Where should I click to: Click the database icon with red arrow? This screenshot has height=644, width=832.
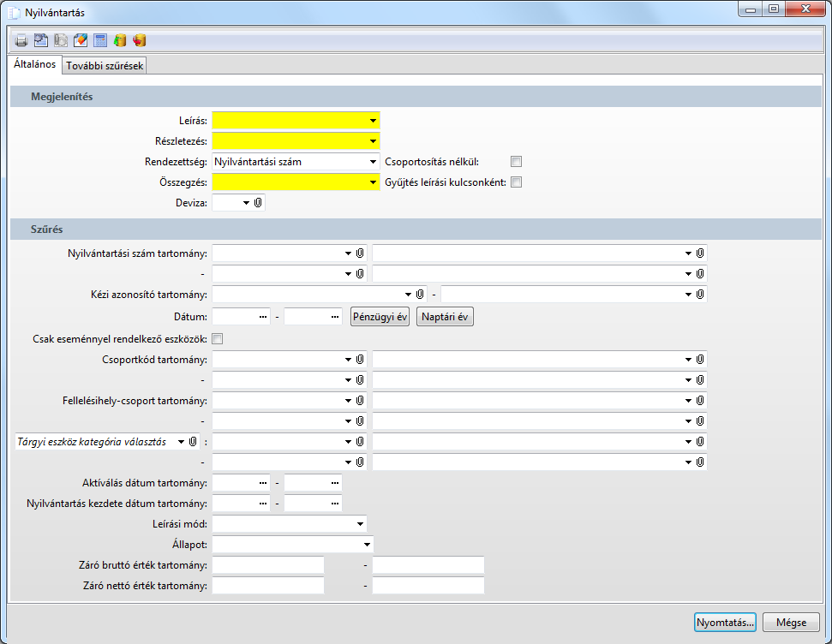(x=140, y=40)
